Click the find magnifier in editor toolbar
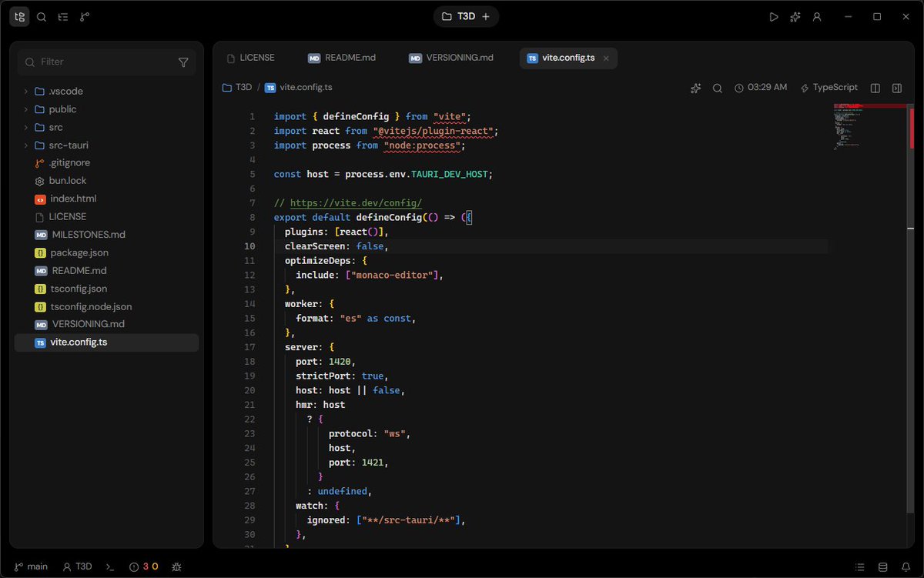 717,88
